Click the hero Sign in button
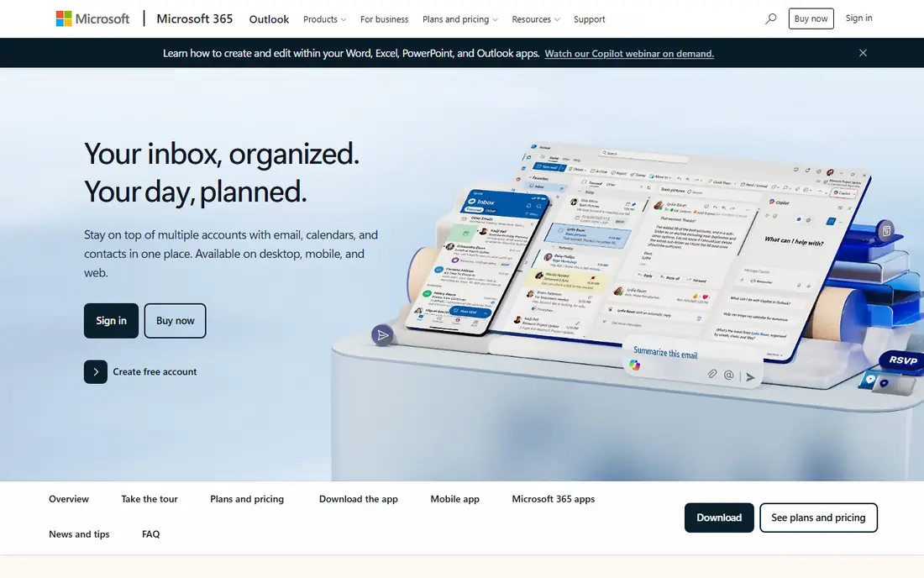Viewport: 924px width, 578px height. point(111,321)
